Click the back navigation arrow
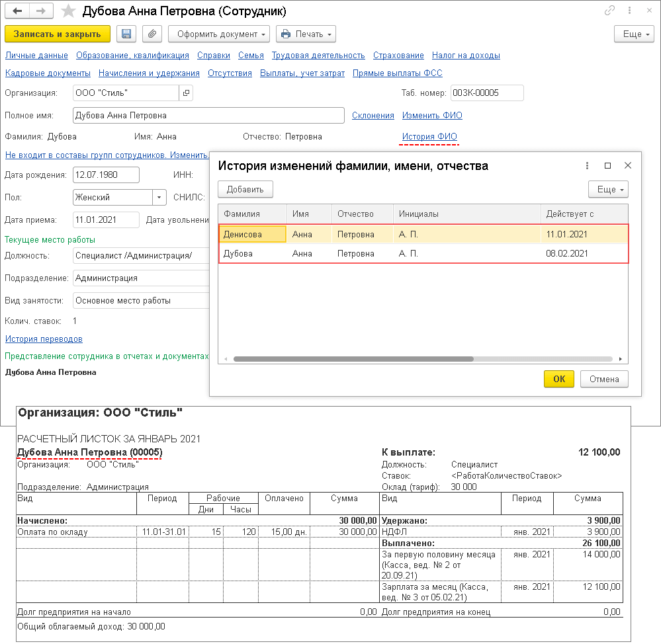 (x=17, y=11)
